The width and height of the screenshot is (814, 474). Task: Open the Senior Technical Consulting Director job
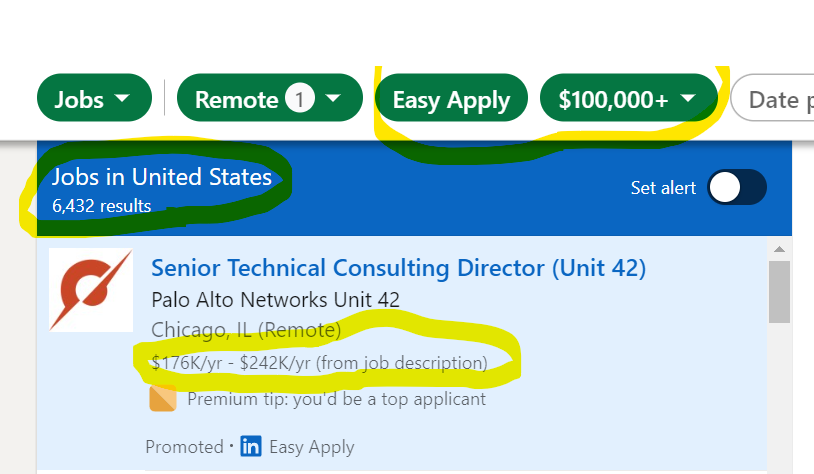[x=398, y=268]
